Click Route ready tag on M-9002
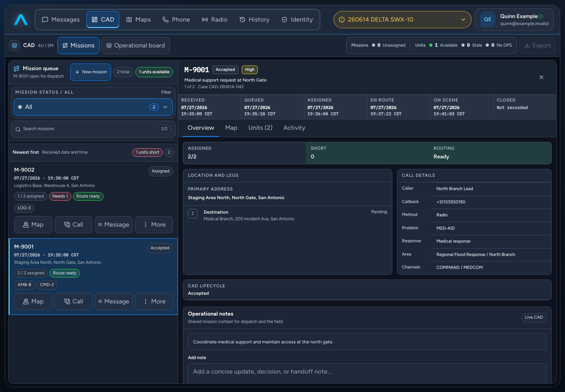 click(88, 196)
